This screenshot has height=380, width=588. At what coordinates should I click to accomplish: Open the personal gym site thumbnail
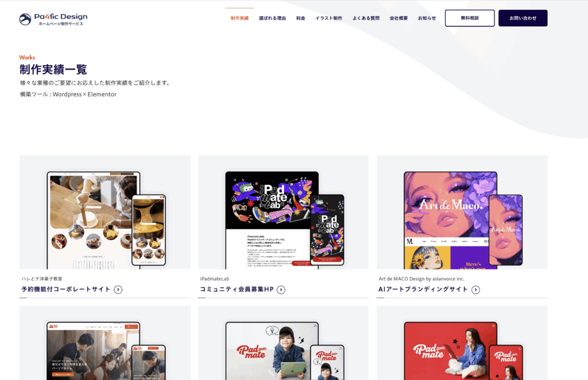tap(105, 343)
